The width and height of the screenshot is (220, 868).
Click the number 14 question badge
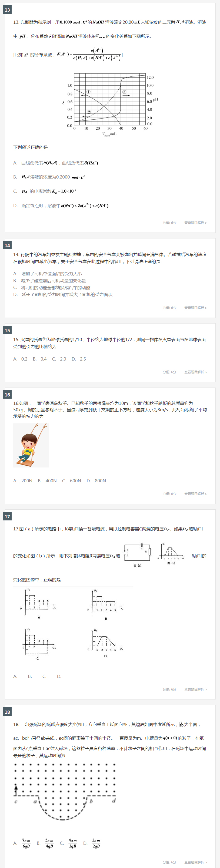7,245
